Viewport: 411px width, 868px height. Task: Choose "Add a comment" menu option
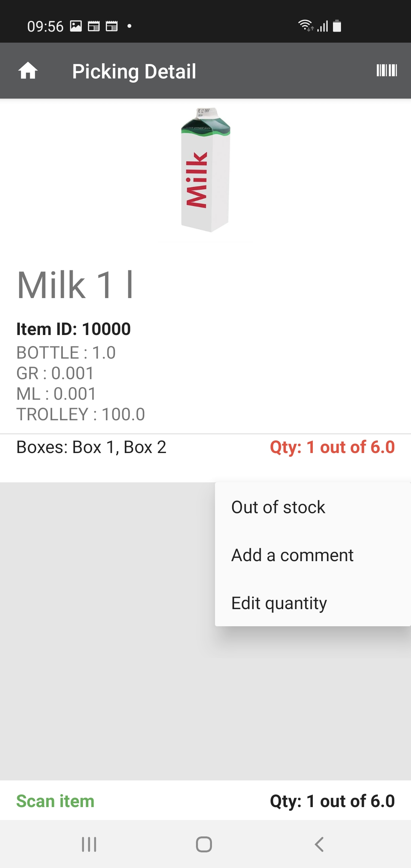(292, 555)
